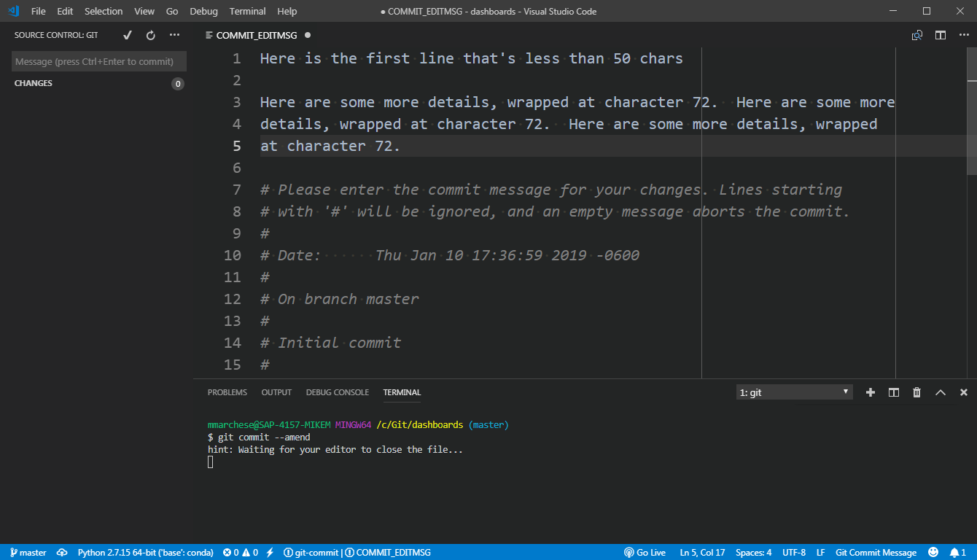
Task: Click the Go Live server toggle
Action: pyautogui.click(x=645, y=552)
